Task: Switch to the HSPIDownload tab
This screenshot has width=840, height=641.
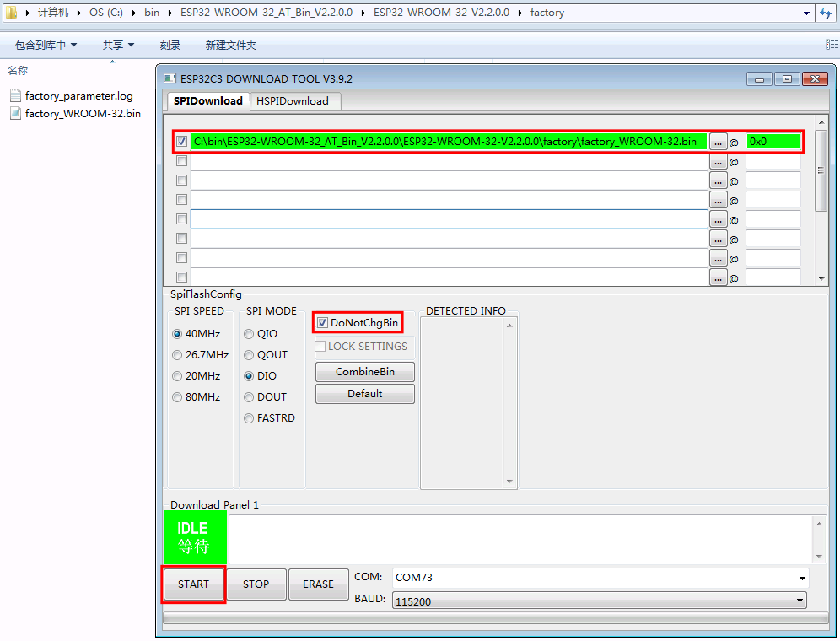Action: click(x=294, y=100)
